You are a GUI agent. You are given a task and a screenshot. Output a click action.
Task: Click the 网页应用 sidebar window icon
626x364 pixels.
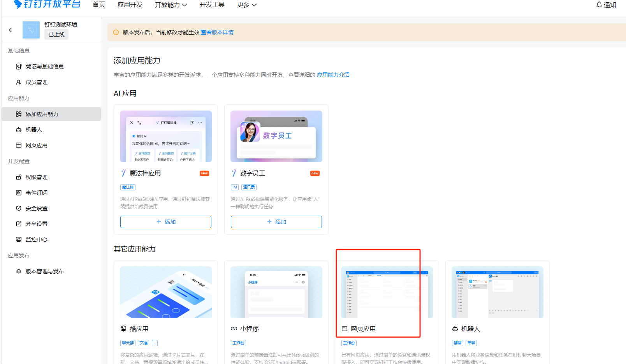point(18,145)
